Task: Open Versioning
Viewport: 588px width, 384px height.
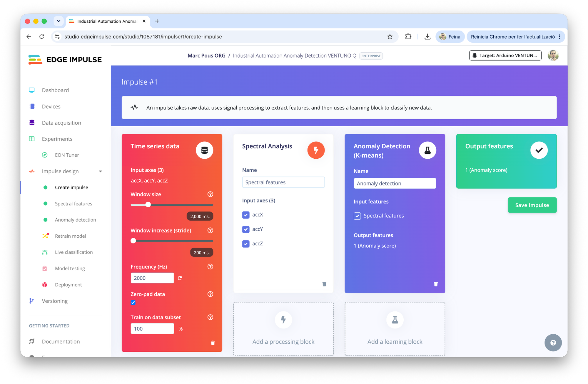Action: pyautogui.click(x=55, y=301)
